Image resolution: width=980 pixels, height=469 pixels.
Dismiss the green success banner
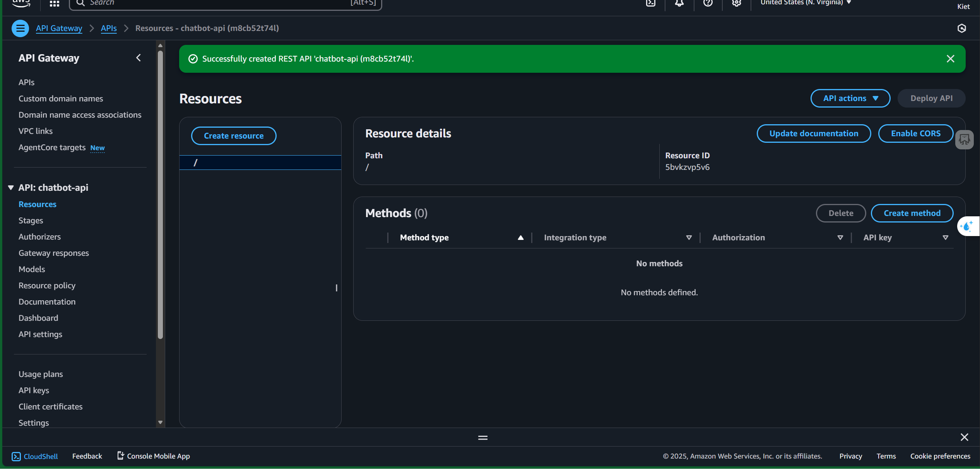click(x=950, y=59)
